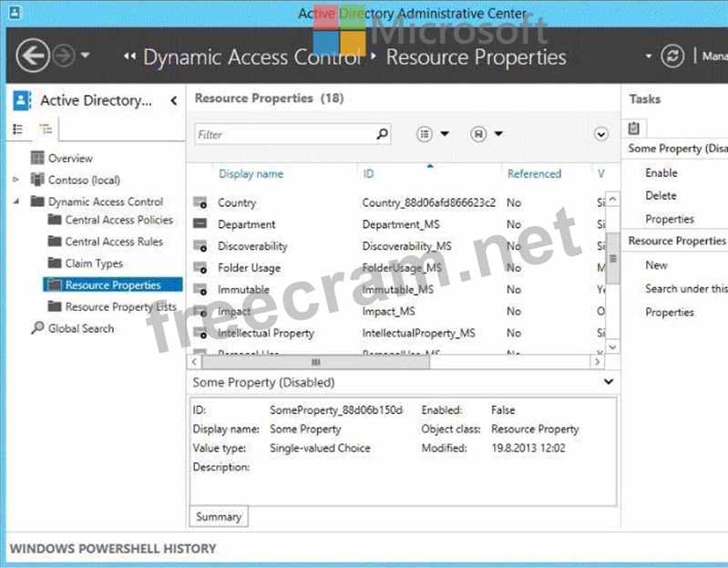Viewport: 728px width, 568px height.
Task: Click the Tasks pane clipboard icon
Action: [634, 128]
